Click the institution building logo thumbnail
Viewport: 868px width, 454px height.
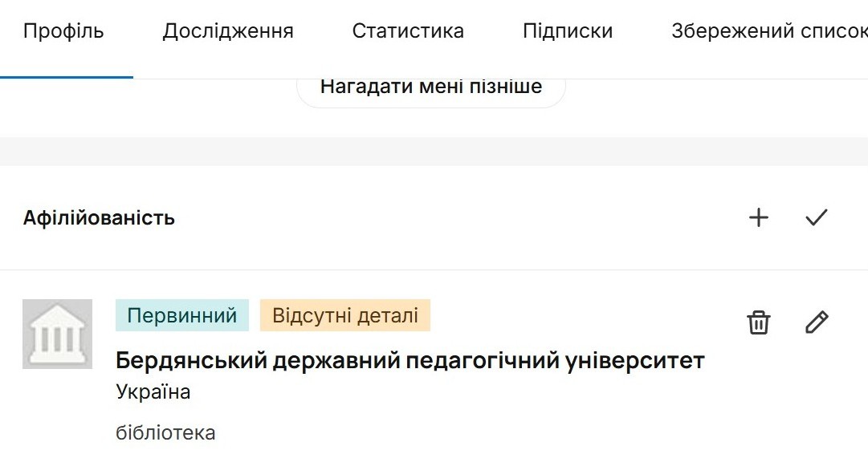point(57,334)
